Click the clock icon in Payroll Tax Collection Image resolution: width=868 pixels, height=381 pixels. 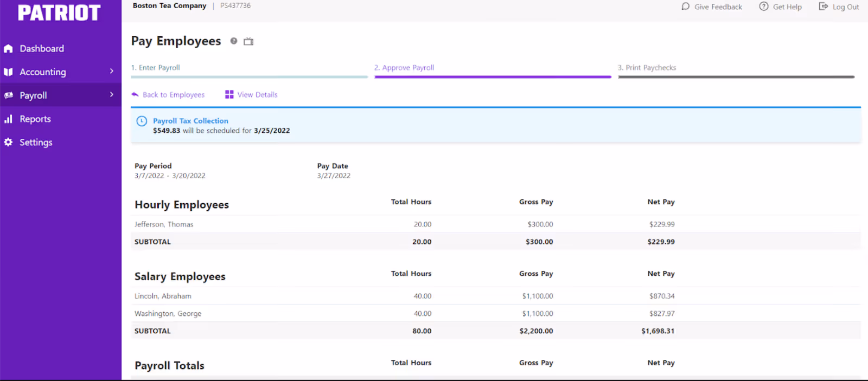coord(142,121)
